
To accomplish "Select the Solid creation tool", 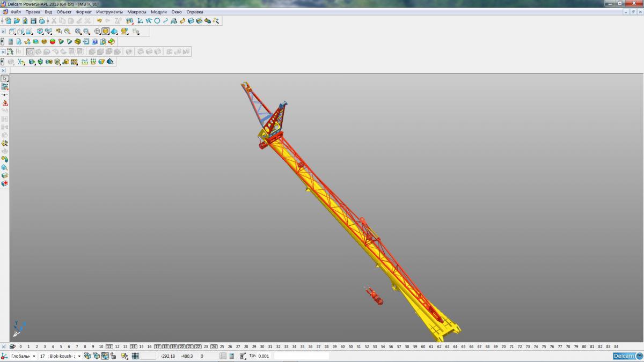I will point(191,20).
